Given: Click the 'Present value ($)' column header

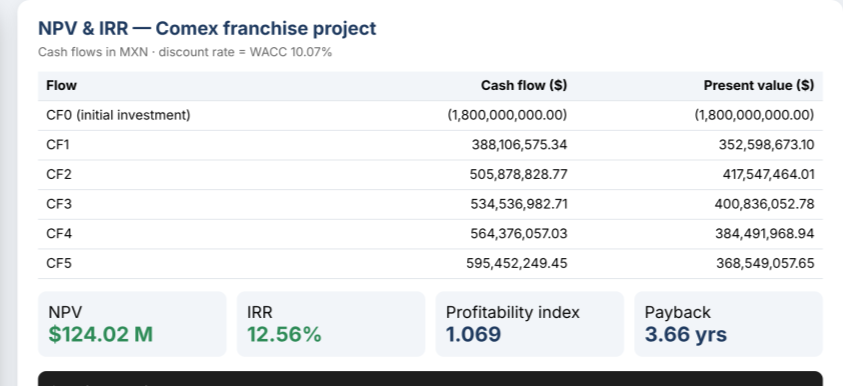Looking at the screenshot, I should point(759,85).
